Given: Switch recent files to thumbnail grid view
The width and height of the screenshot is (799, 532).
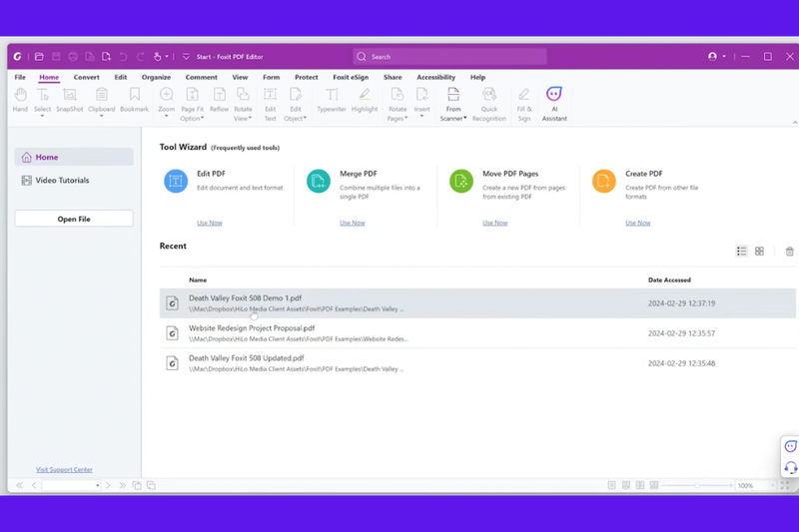Looking at the screenshot, I should click(759, 251).
